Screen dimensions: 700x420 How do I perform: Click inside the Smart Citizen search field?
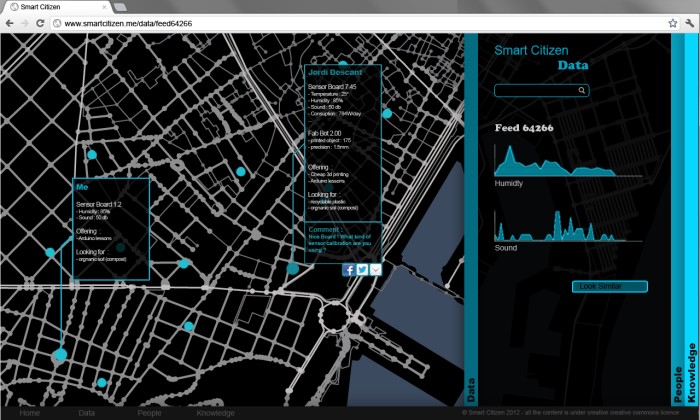(x=535, y=90)
